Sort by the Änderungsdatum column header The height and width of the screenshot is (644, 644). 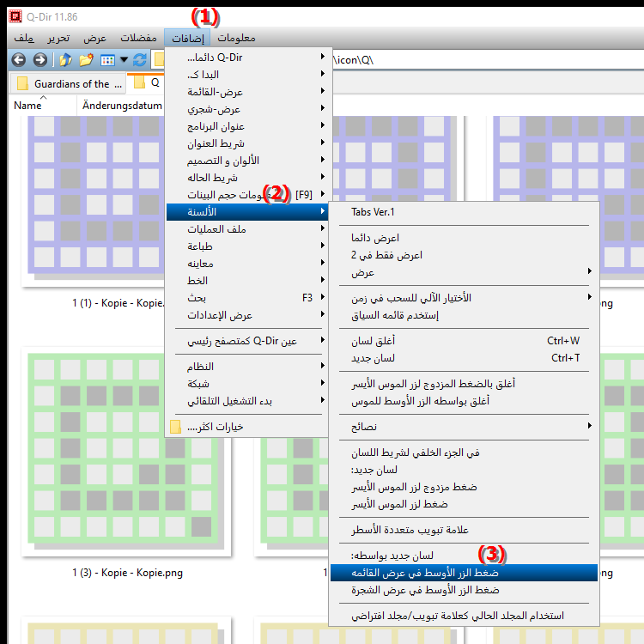click(x=122, y=106)
